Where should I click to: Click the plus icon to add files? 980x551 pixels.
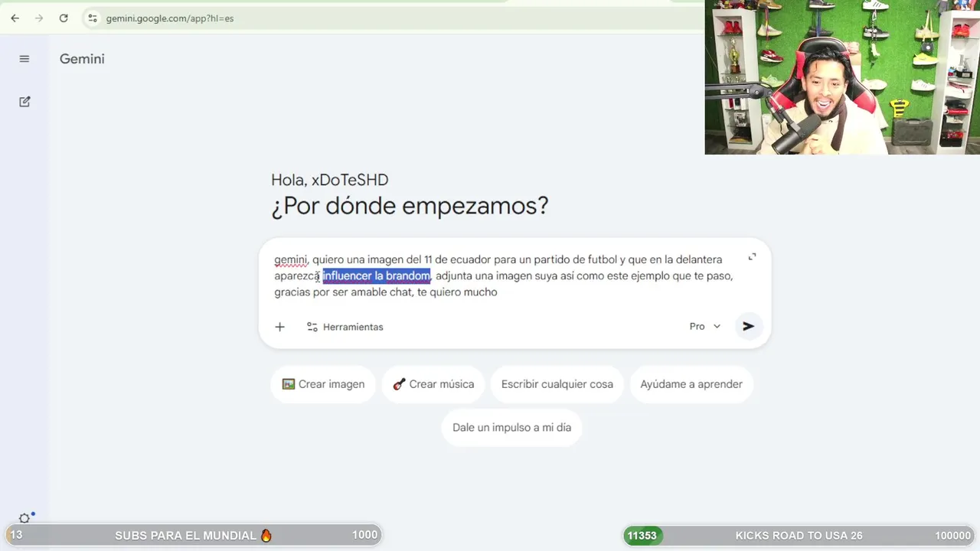click(280, 327)
